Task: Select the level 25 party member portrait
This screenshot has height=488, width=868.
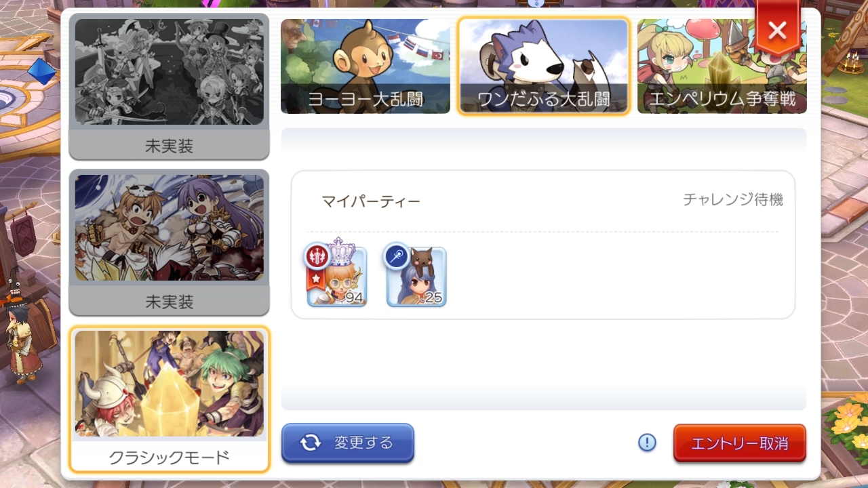Action: pyautogui.click(x=416, y=277)
